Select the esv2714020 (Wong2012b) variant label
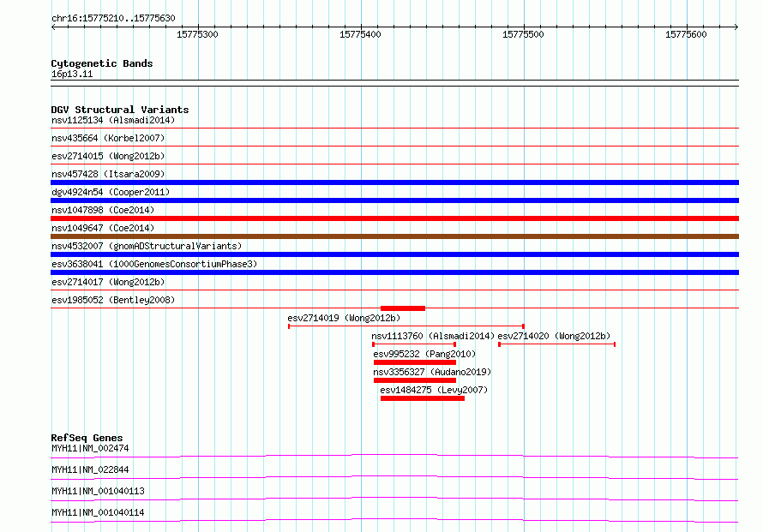 554,336
